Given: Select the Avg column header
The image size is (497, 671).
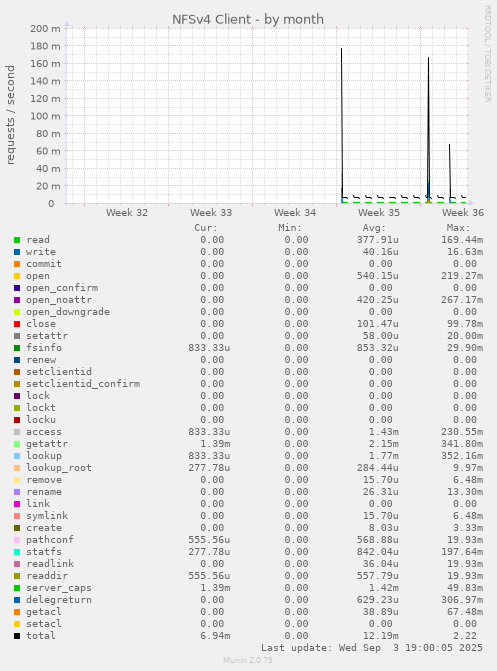Looking at the screenshot, I should (375, 228).
